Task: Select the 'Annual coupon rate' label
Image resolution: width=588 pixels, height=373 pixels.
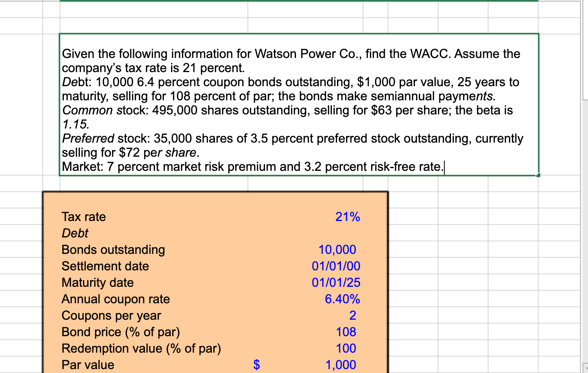Action: tap(116, 299)
